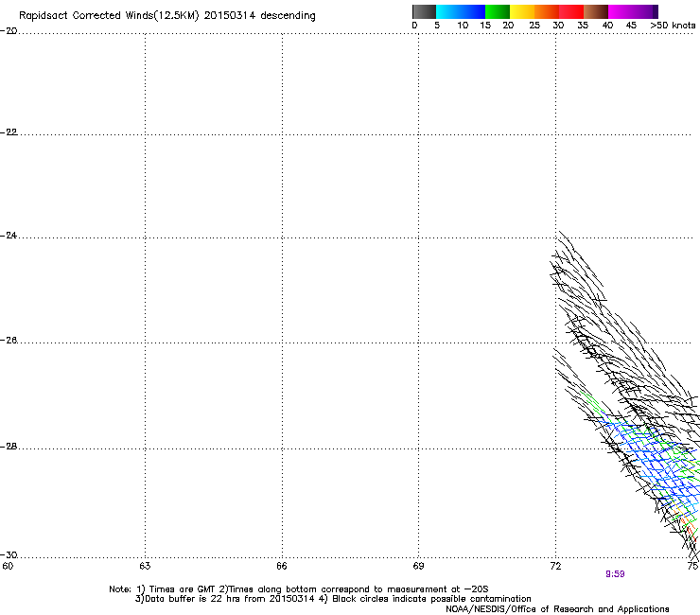Click the green 15-20 knots color segment
The image size is (700, 615).
pos(498,11)
